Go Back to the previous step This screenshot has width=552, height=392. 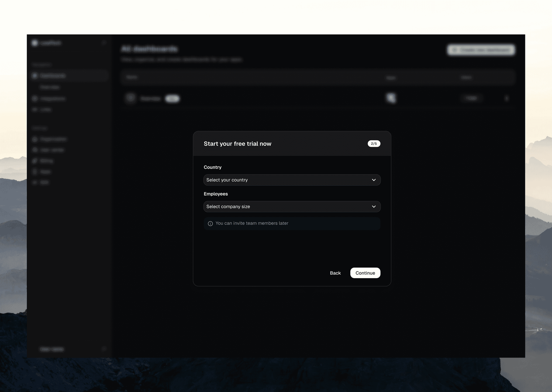coord(335,273)
